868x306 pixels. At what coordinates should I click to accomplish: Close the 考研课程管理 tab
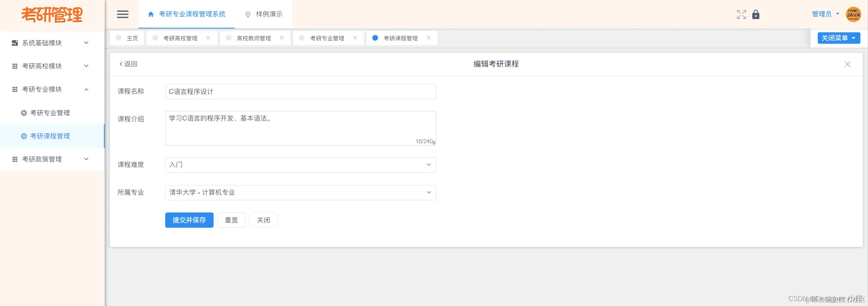click(429, 38)
